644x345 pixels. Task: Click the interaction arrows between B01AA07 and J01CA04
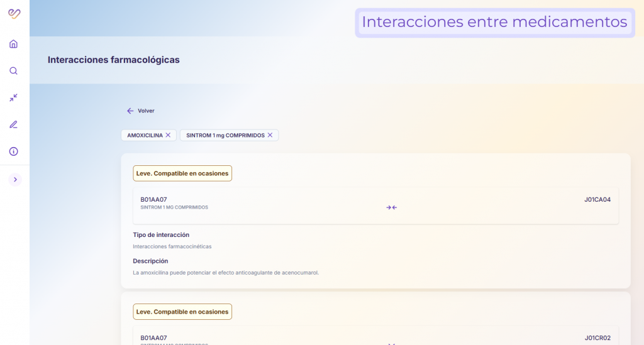point(391,207)
